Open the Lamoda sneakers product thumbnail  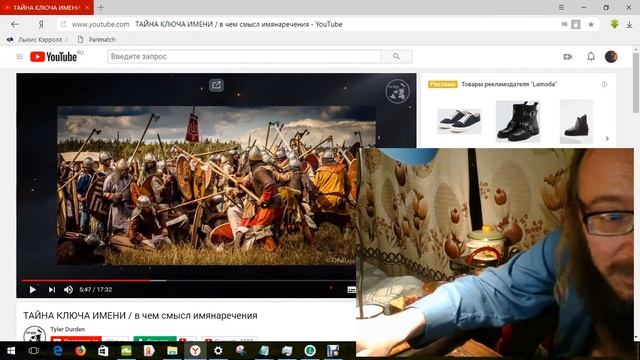pos(459,121)
